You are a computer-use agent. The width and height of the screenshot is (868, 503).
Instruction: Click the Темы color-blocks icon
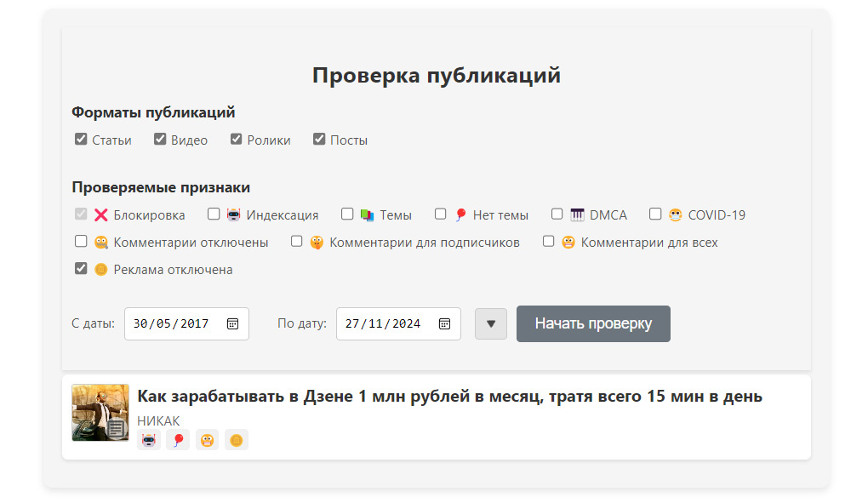click(368, 214)
